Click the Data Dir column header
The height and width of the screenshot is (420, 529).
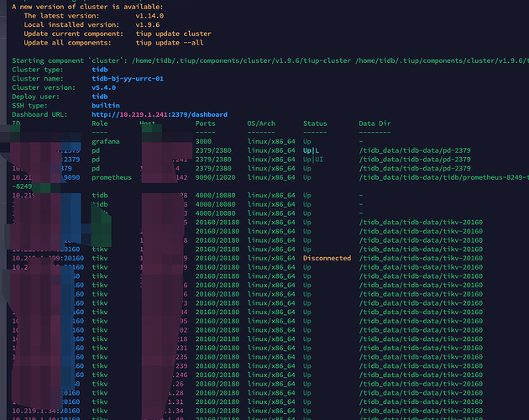pyautogui.click(x=374, y=123)
